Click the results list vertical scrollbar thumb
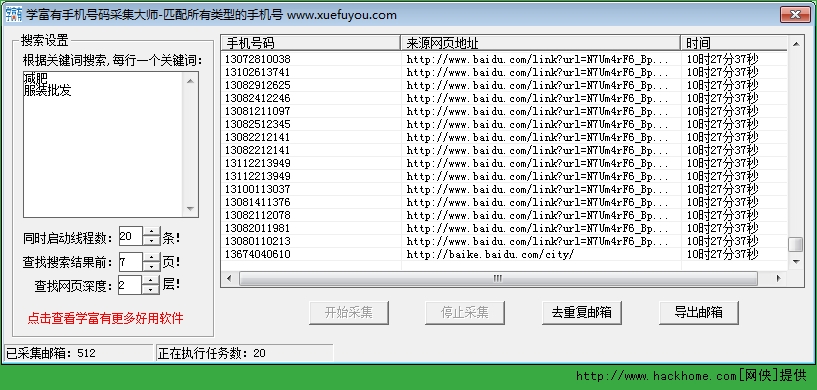This screenshot has width=817, height=390. 796,245
